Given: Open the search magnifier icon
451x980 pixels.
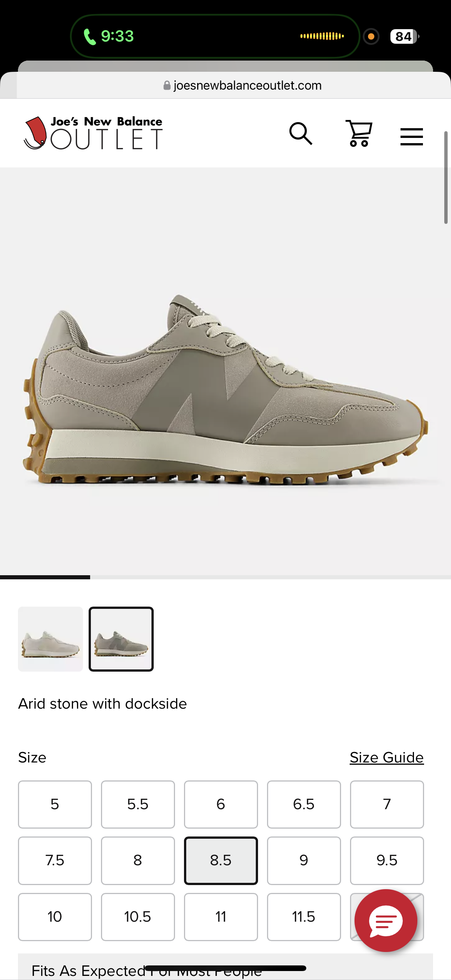Looking at the screenshot, I should 301,133.
